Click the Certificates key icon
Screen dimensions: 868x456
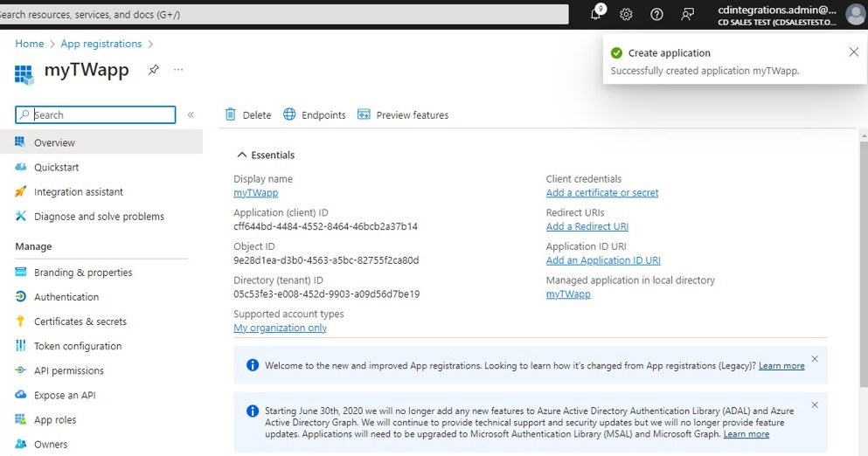(x=20, y=321)
